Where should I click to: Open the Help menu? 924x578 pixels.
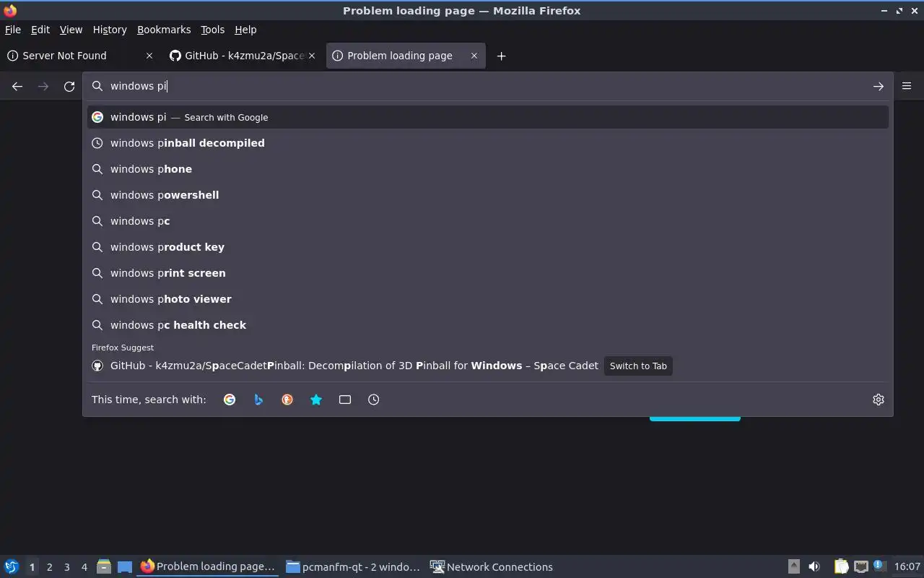pyautogui.click(x=245, y=30)
